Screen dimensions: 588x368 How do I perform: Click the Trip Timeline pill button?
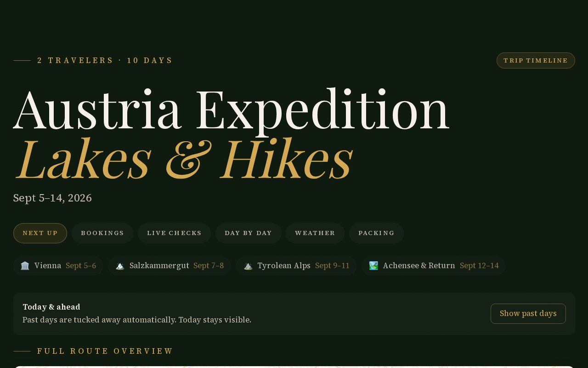click(x=536, y=61)
